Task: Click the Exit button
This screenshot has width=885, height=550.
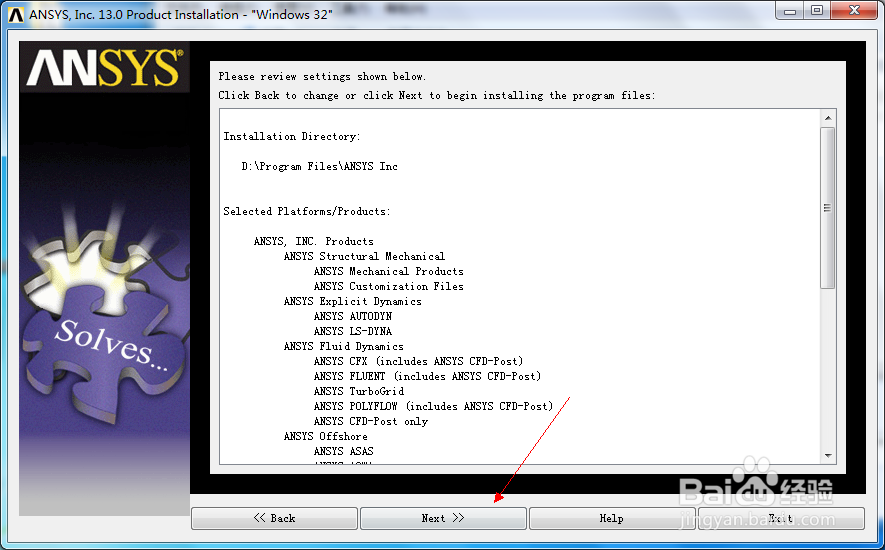Action: coord(781,518)
